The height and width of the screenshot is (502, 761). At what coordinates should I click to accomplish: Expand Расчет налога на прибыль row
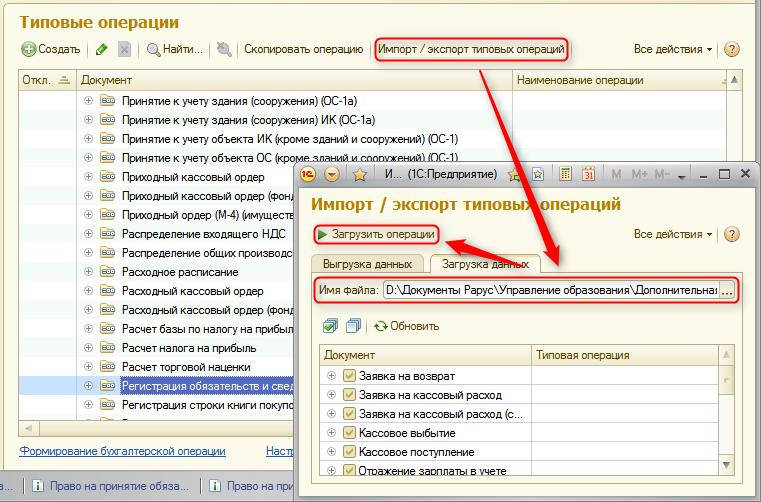point(88,348)
